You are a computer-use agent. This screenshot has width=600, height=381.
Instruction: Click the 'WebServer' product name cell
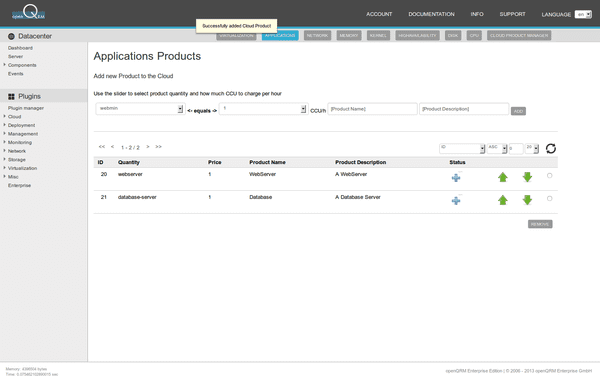click(262, 174)
